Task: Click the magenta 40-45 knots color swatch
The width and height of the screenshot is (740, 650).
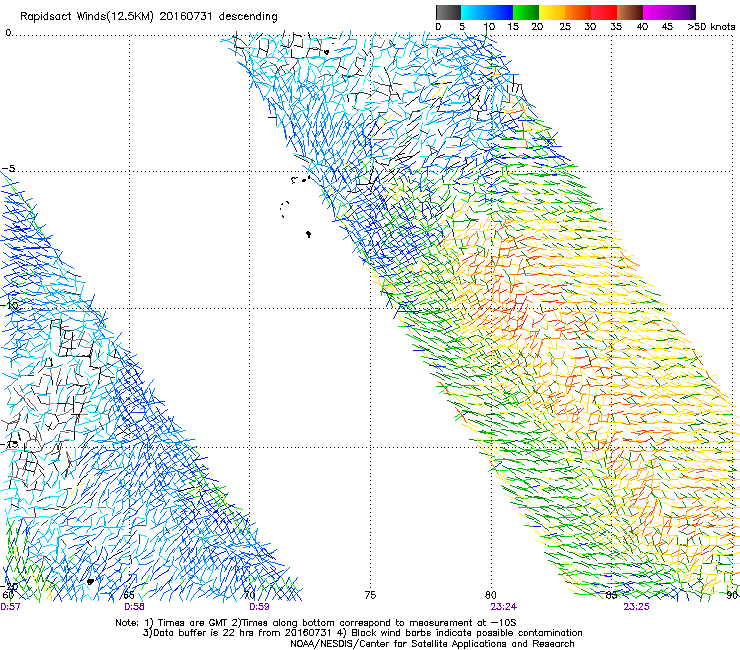Action: click(x=656, y=12)
